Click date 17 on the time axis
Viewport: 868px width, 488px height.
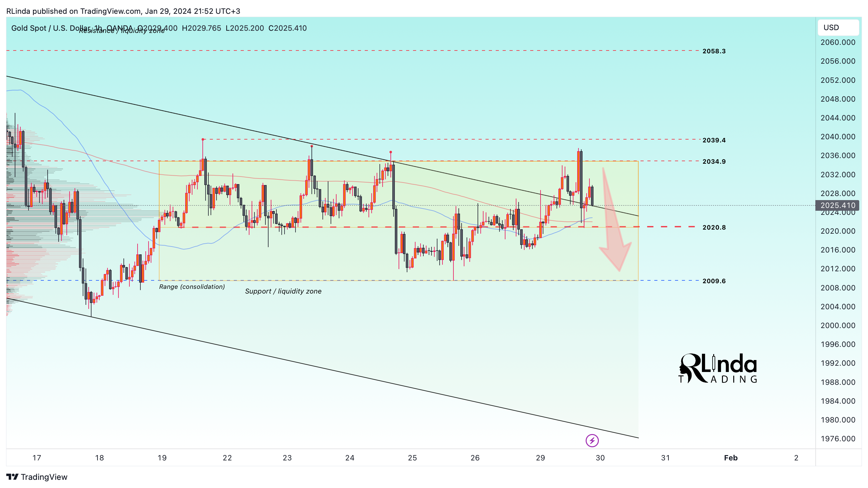point(37,458)
